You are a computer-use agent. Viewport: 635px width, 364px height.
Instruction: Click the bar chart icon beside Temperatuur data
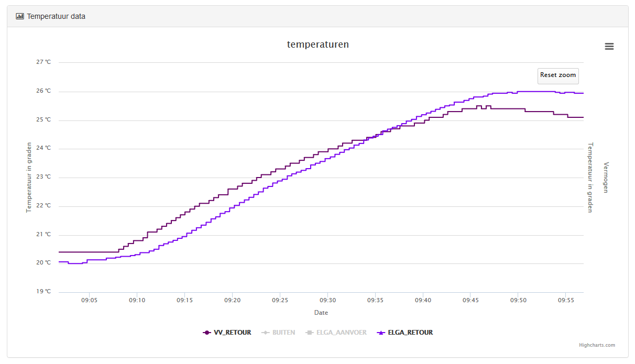point(20,16)
